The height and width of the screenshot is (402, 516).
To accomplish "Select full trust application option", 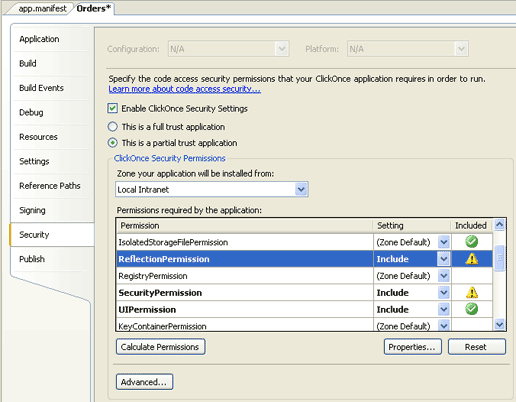I will (x=113, y=127).
